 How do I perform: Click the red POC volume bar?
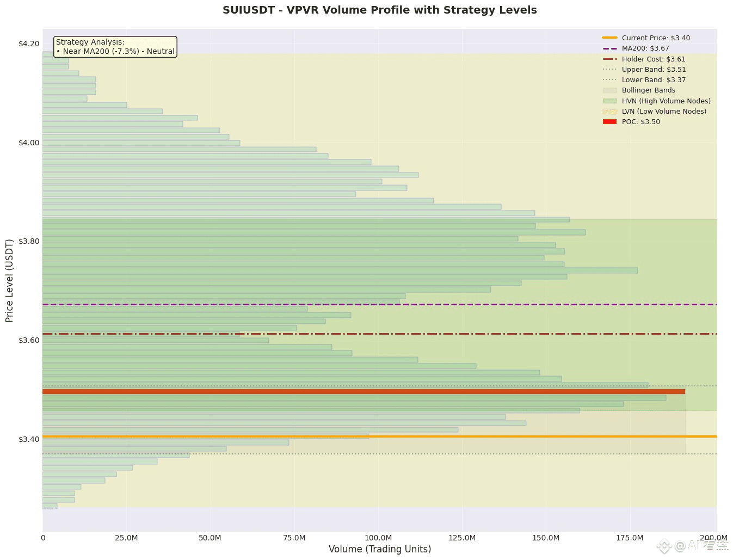pos(364,391)
